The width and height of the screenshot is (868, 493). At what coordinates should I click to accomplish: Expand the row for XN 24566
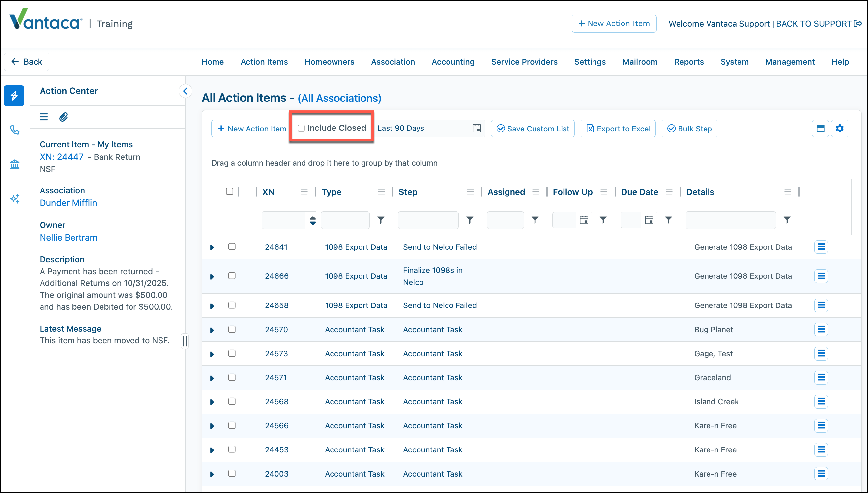(212, 426)
